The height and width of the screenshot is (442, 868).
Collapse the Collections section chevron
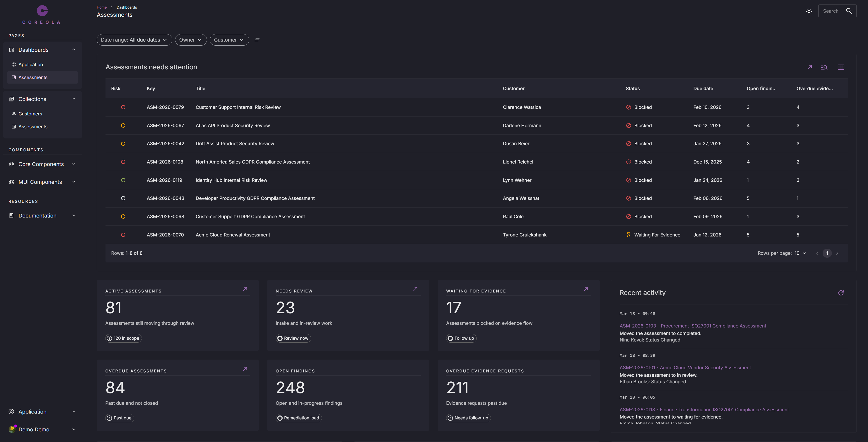point(74,99)
